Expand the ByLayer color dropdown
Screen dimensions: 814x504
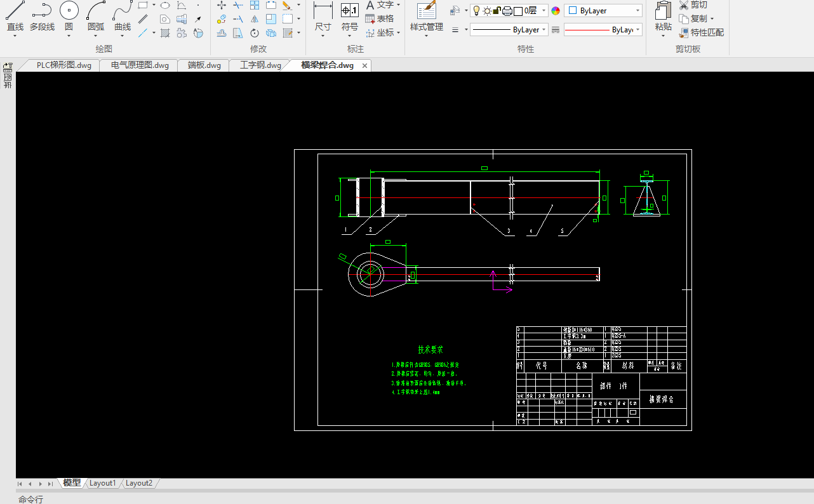coord(637,11)
